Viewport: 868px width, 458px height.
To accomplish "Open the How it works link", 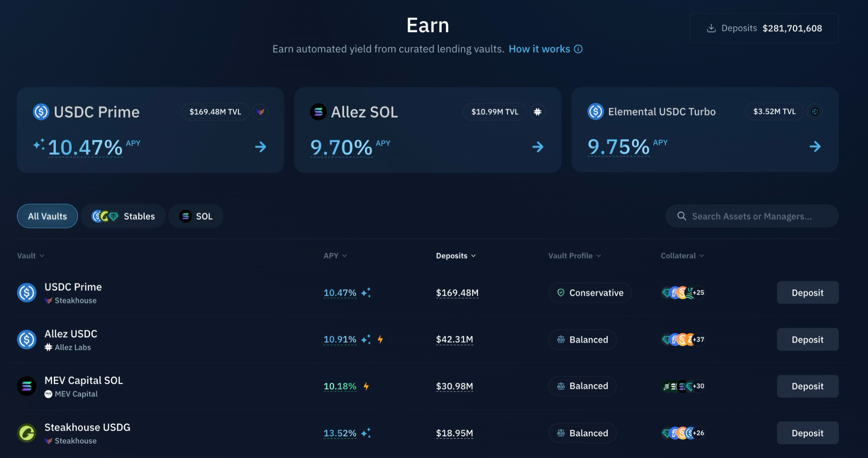I will [539, 49].
